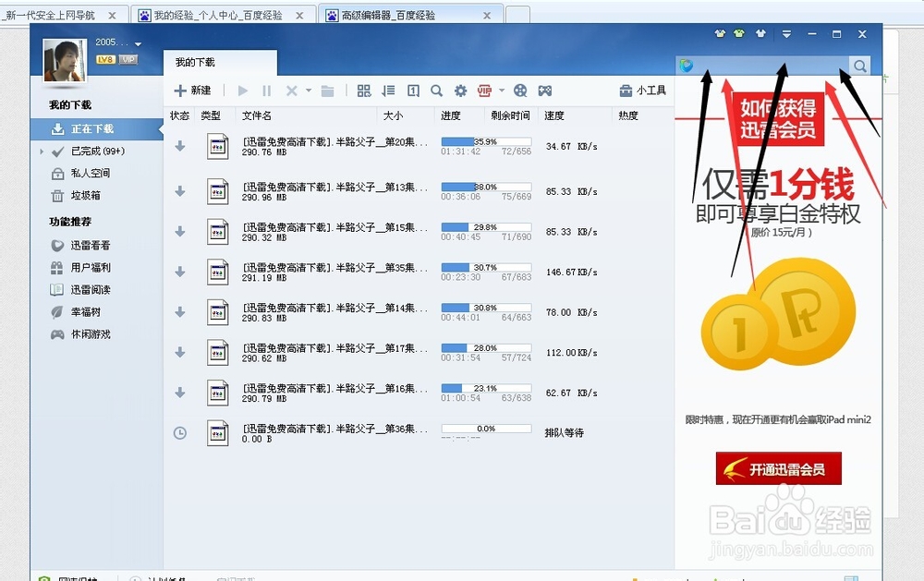Image resolution: width=924 pixels, height=581 pixels.
Task: Click the 23.1% progress bar
Action: pos(486,388)
